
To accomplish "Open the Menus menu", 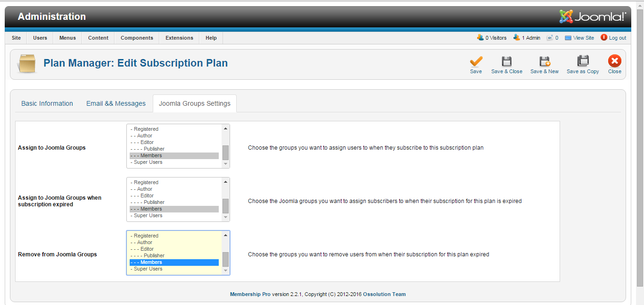I will pyautogui.click(x=67, y=38).
